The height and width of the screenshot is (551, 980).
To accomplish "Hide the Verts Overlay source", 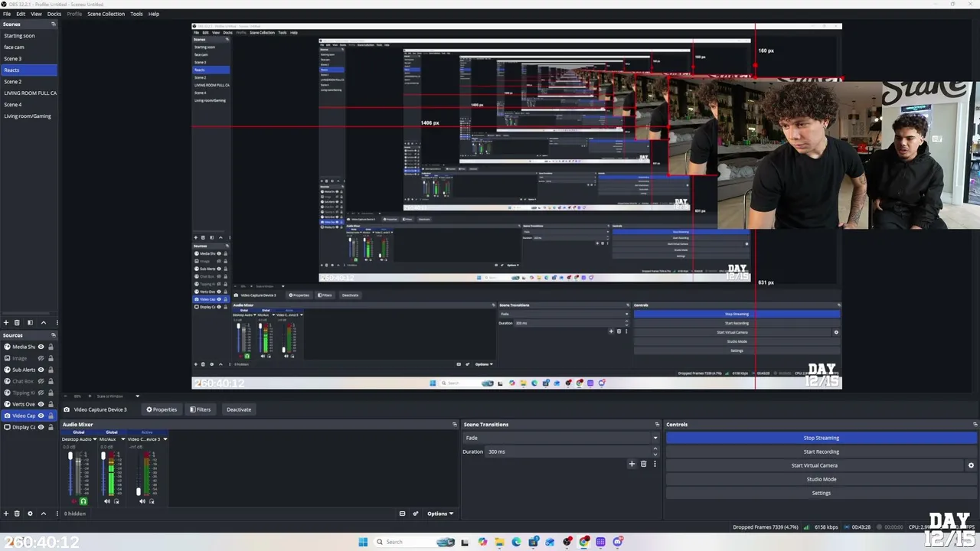I will (x=41, y=404).
